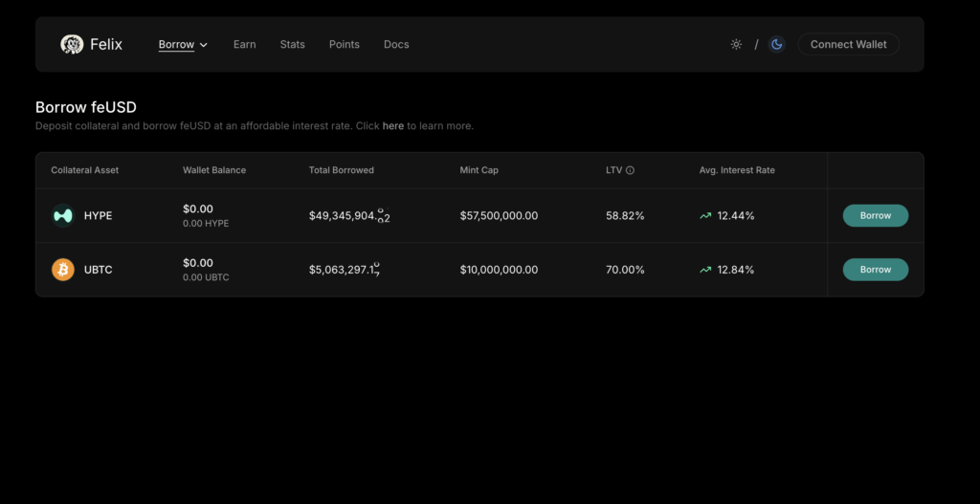Click the Total Borrowed column header
This screenshot has height=504, width=980.
[342, 170]
